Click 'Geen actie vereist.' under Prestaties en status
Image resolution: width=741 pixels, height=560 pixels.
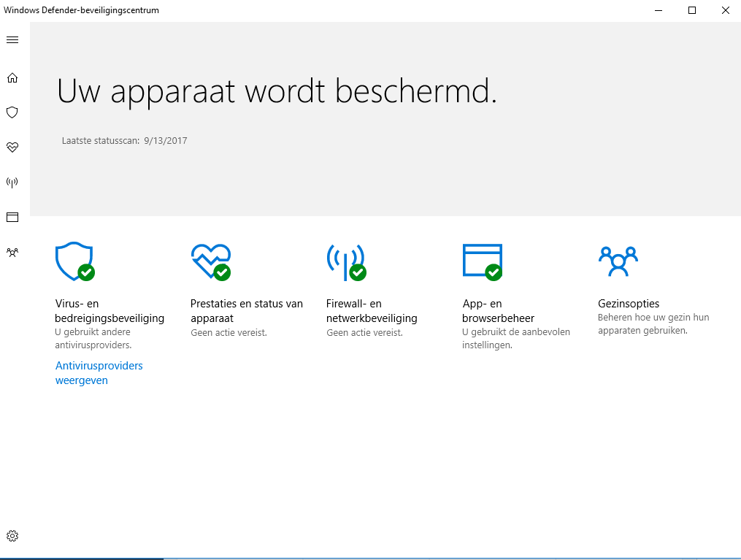coord(229,333)
